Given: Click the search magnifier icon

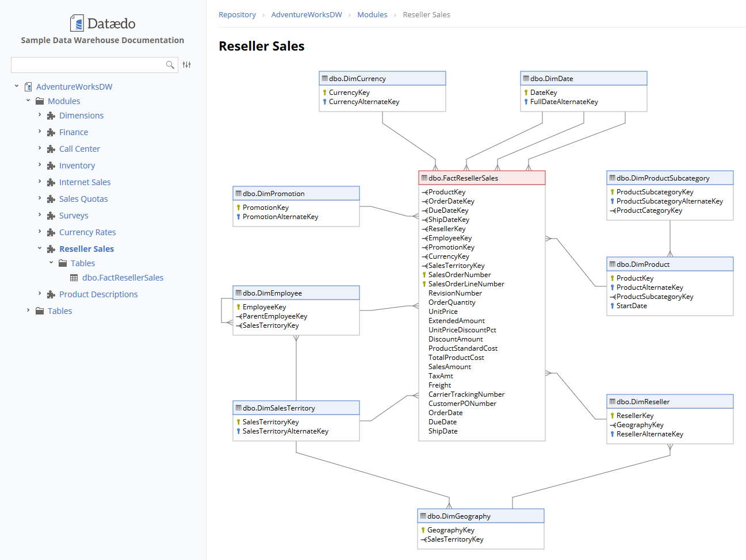Looking at the screenshot, I should click(x=170, y=65).
